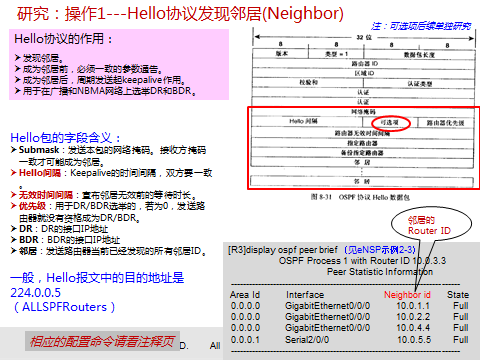The width and height of the screenshot is (480, 360).
Task: Click GigabitEthernet0/0/0 in the 10.0.2.2 row
Action: [327, 317]
